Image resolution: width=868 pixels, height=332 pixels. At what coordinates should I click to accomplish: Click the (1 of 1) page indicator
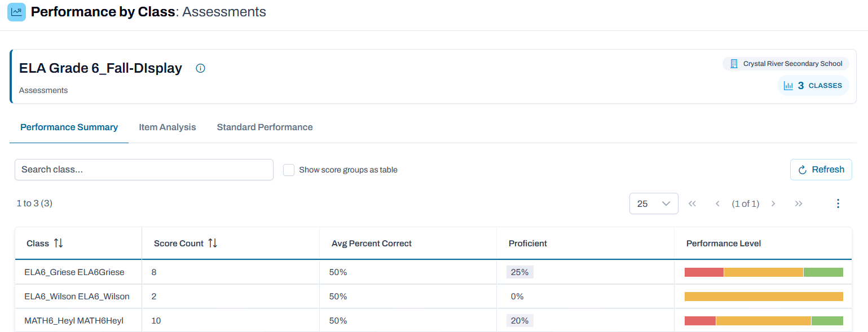pyautogui.click(x=745, y=203)
